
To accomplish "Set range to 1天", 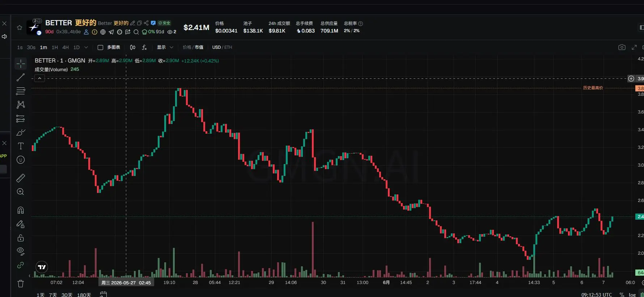I will click(41, 295).
